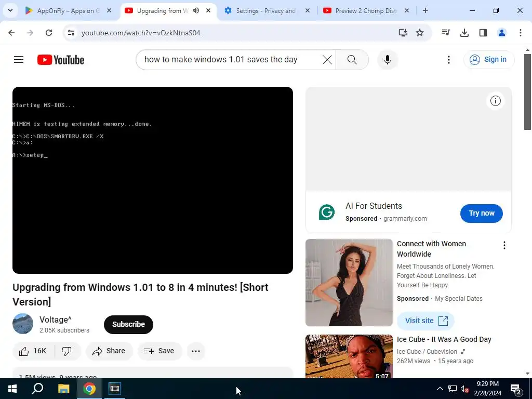Open the taskbar clock and date
Screen dimensions: 532x399
click(x=487, y=389)
